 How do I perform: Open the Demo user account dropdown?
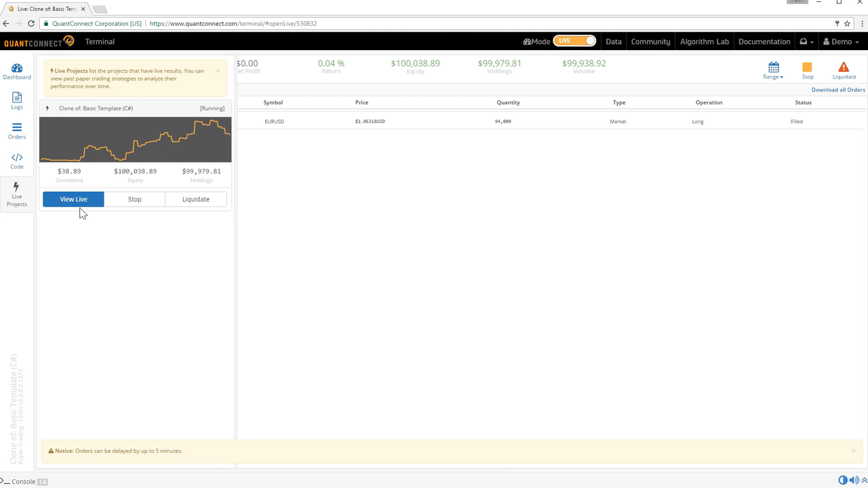[x=841, y=41]
